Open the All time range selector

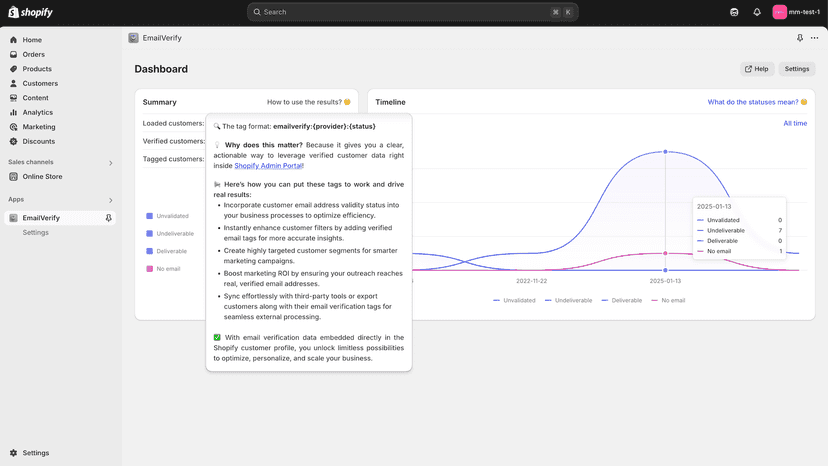tap(795, 123)
